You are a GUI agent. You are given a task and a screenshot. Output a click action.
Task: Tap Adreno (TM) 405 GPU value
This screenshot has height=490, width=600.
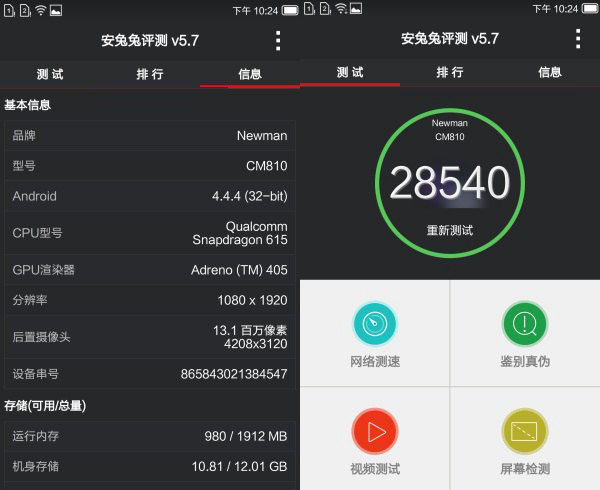coord(239,270)
